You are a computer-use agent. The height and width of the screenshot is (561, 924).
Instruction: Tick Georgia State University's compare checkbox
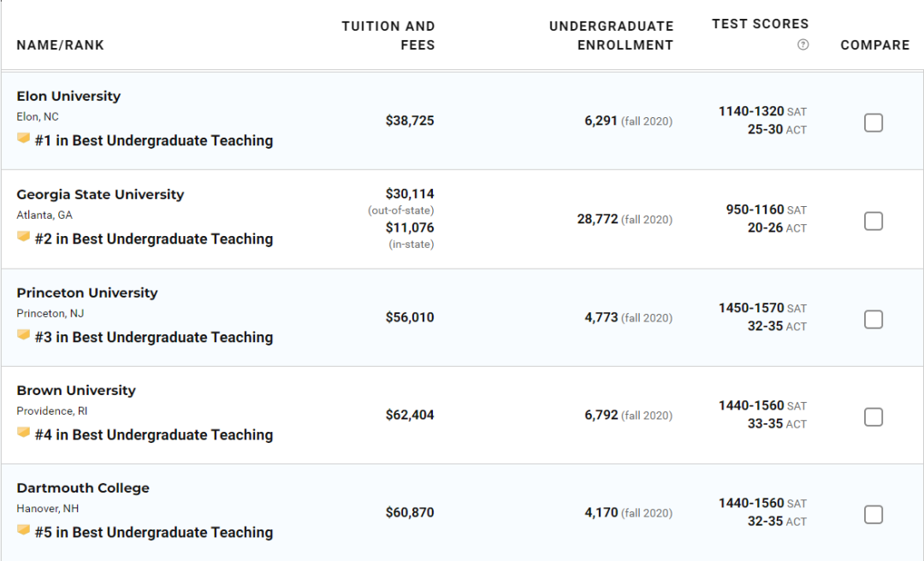(x=873, y=221)
